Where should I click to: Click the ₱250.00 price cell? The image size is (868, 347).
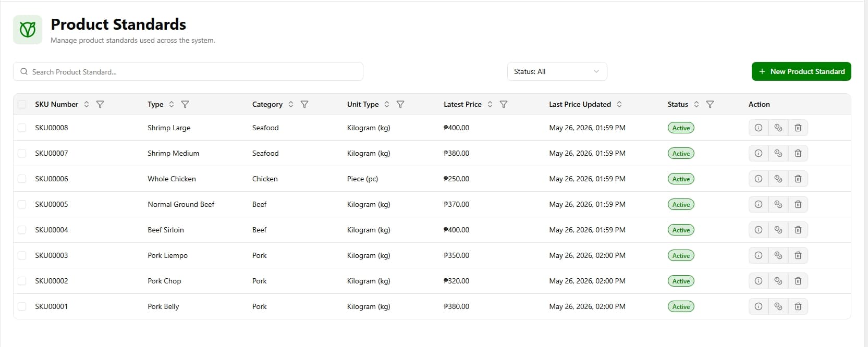(x=456, y=179)
